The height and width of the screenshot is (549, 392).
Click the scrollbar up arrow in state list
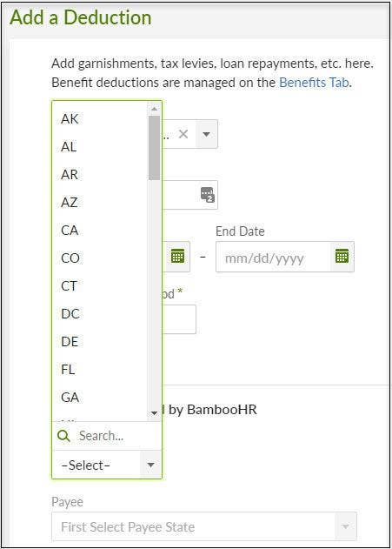click(154, 110)
